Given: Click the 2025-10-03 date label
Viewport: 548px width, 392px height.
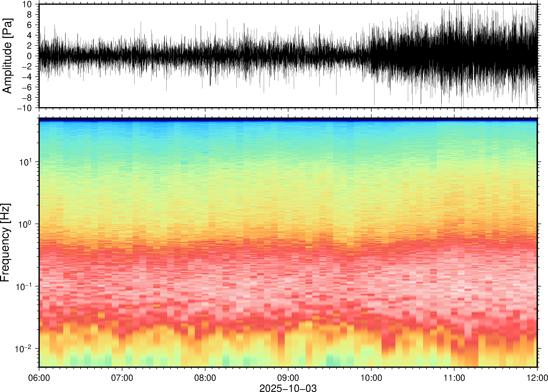Looking at the screenshot, I should tap(288, 388).
